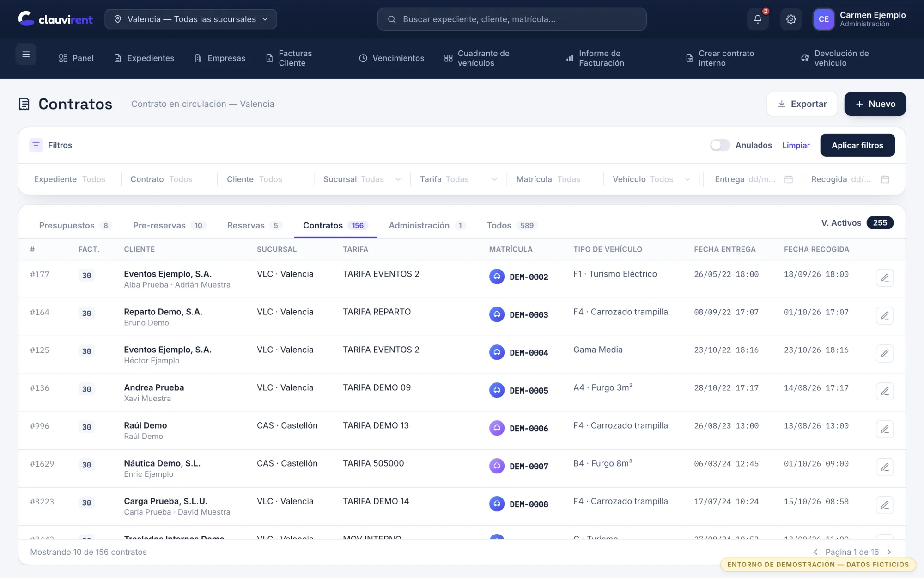924x578 pixels.
Task: Click Aplicar filtros button
Action: (857, 145)
